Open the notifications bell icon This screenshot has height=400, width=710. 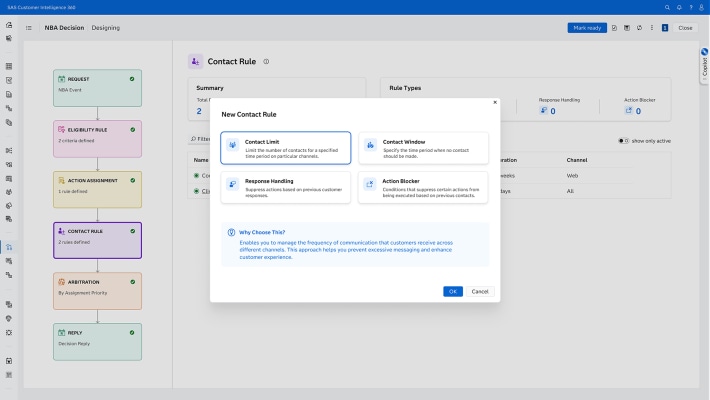679,7
